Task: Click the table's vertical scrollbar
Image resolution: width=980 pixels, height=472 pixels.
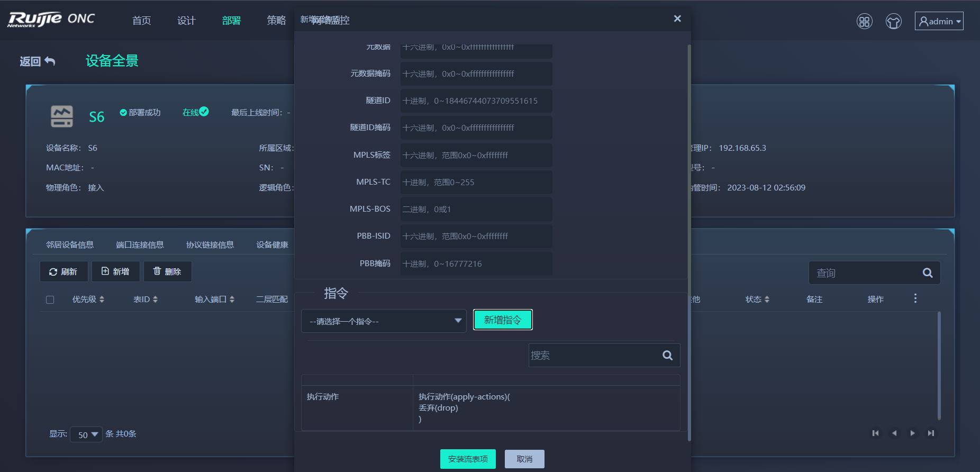Action: (x=939, y=365)
